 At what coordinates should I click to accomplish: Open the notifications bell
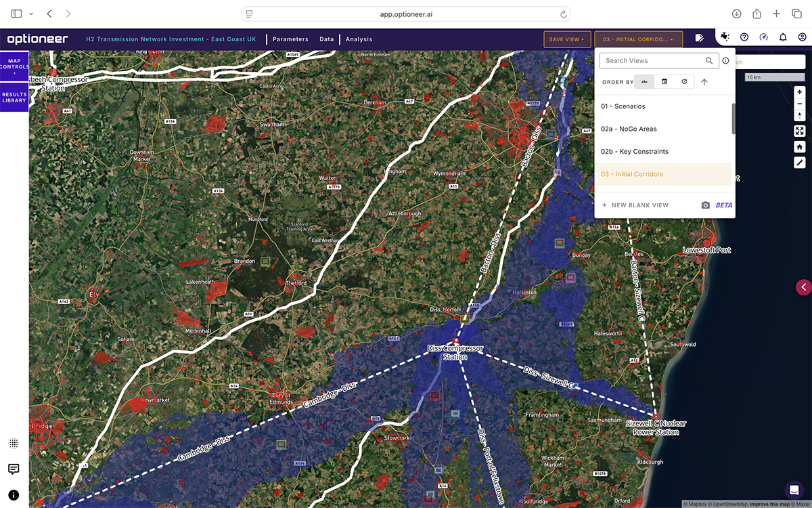(x=783, y=37)
